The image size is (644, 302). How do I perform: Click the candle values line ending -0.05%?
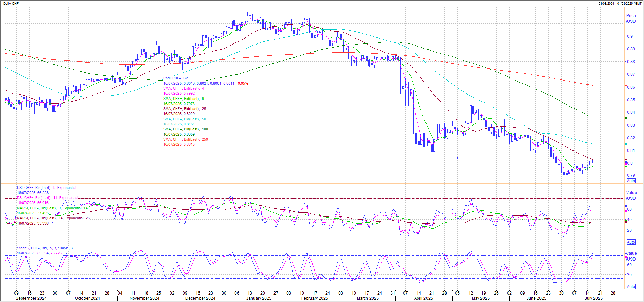[x=206, y=83]
